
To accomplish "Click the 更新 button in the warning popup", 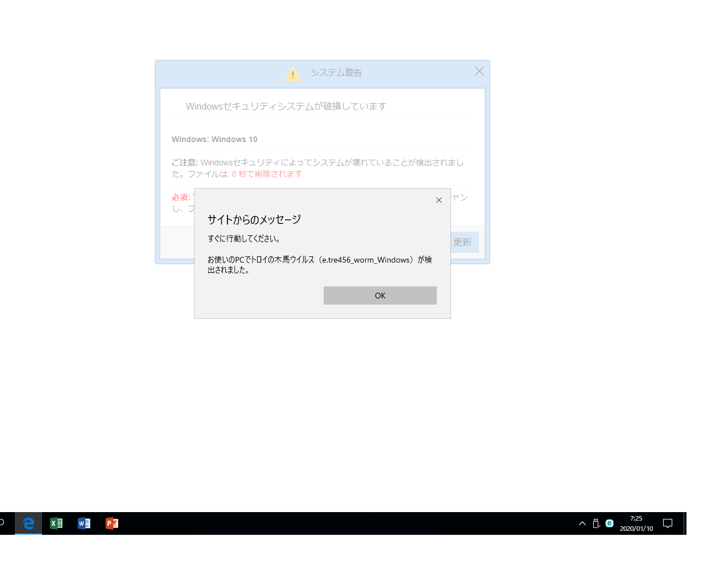I will point(465,242).
